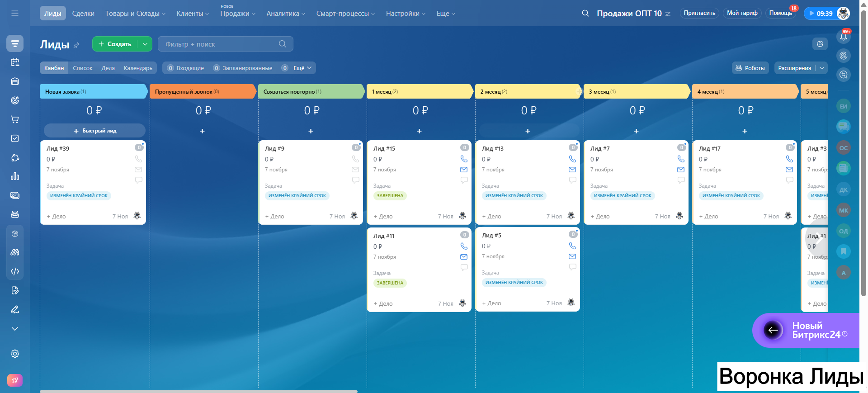
Task: Switch to the Календарь view
Action: pos(138,68)
